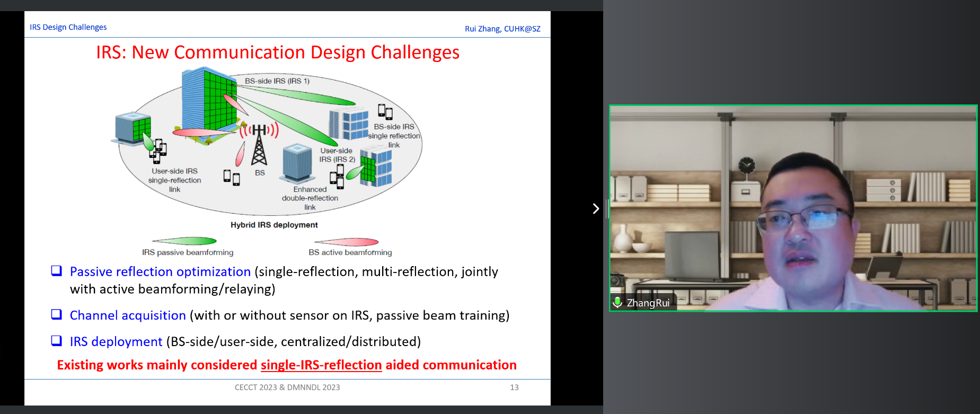This screenshot has height=414, width=980.
Task: Click the 'User-side IRS (IRS 2)' label
Action: point(337,155)
